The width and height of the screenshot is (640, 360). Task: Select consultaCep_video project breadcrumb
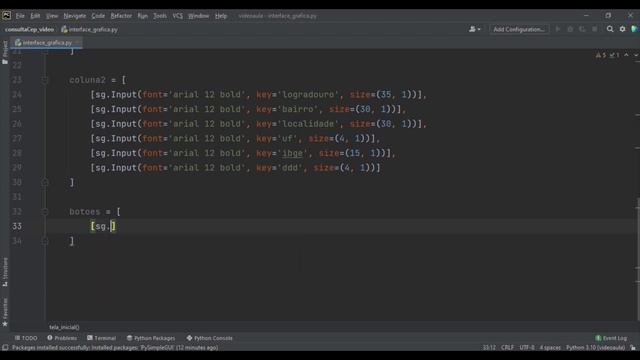point(29,29)
